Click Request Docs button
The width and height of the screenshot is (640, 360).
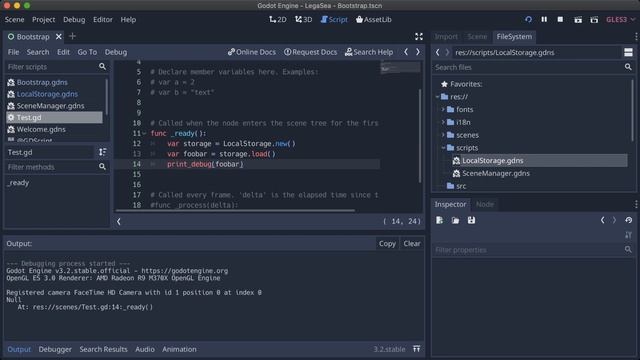[x=311, y=52]
